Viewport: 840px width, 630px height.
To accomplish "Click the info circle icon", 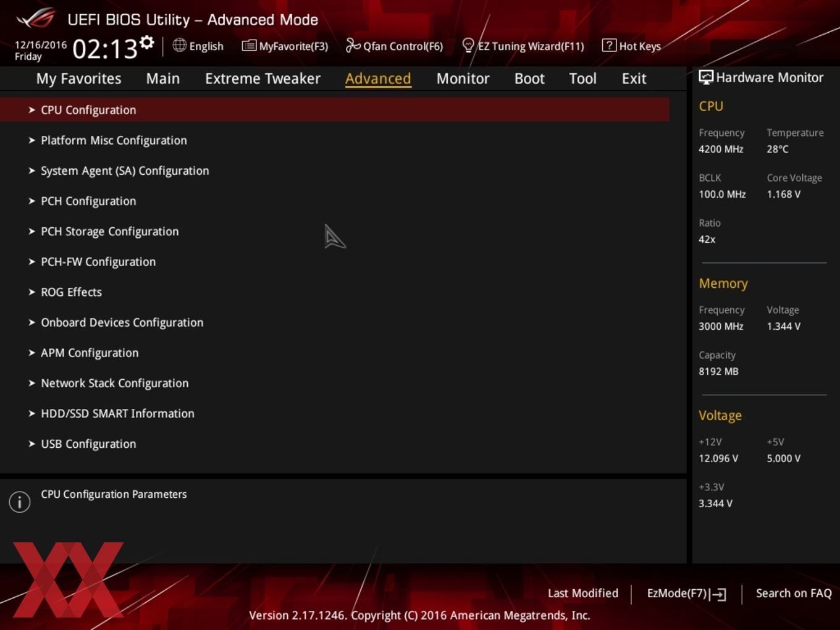I will coord(20,502).
